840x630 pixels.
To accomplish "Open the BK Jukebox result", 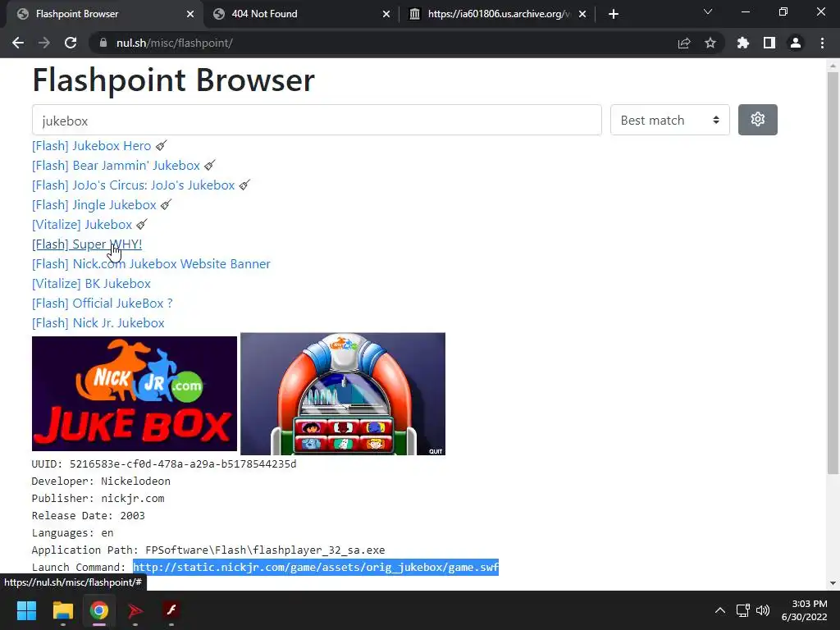I will (91, 284).
